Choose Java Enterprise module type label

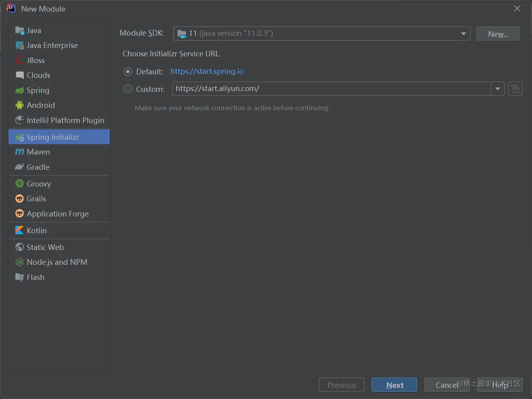pos(52,46)
